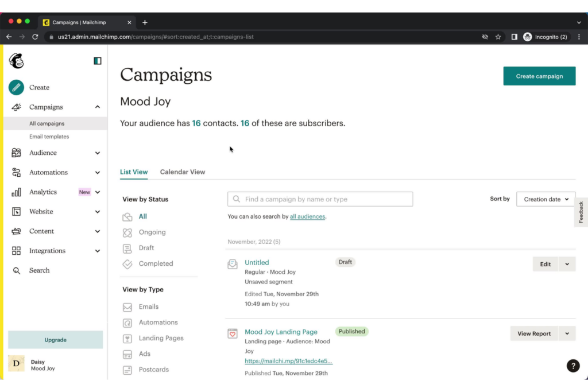Click the View Report button
This screenshot has width=588, height=392.
534,333
